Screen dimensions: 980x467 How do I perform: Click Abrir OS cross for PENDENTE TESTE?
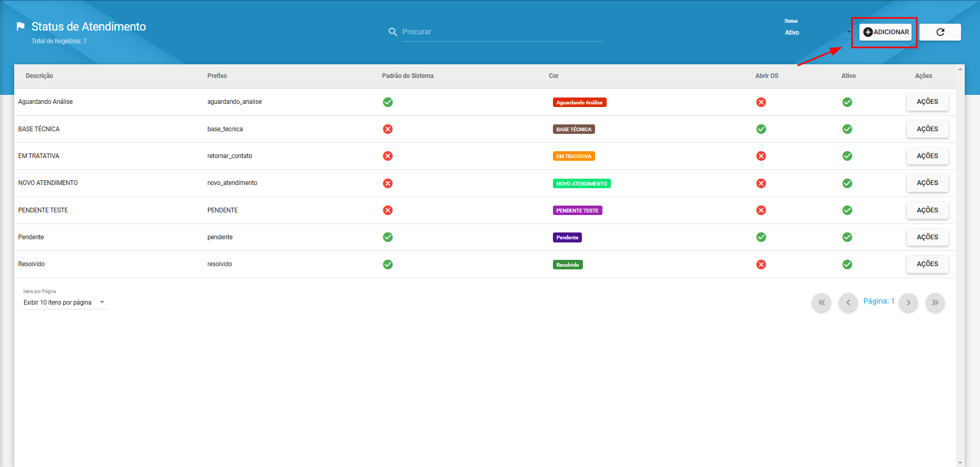tap(761, 210)
